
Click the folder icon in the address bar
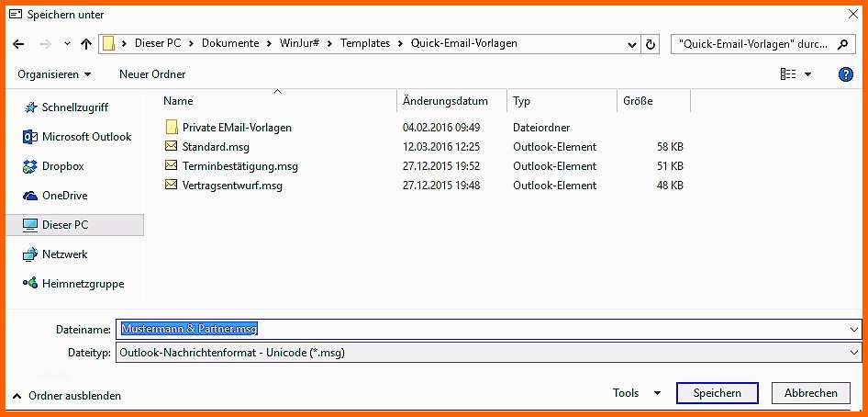point(109,44)
